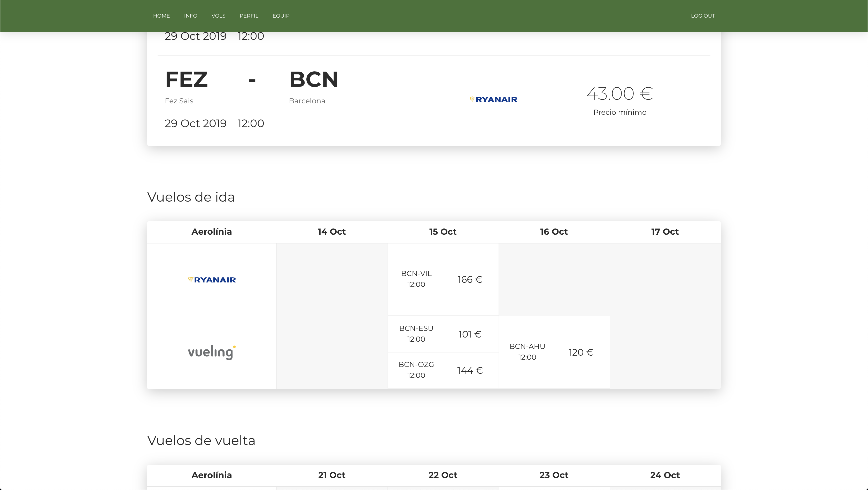Click Ryanair logo in outbound flights table
868x490 pixels.
point(212,280)
